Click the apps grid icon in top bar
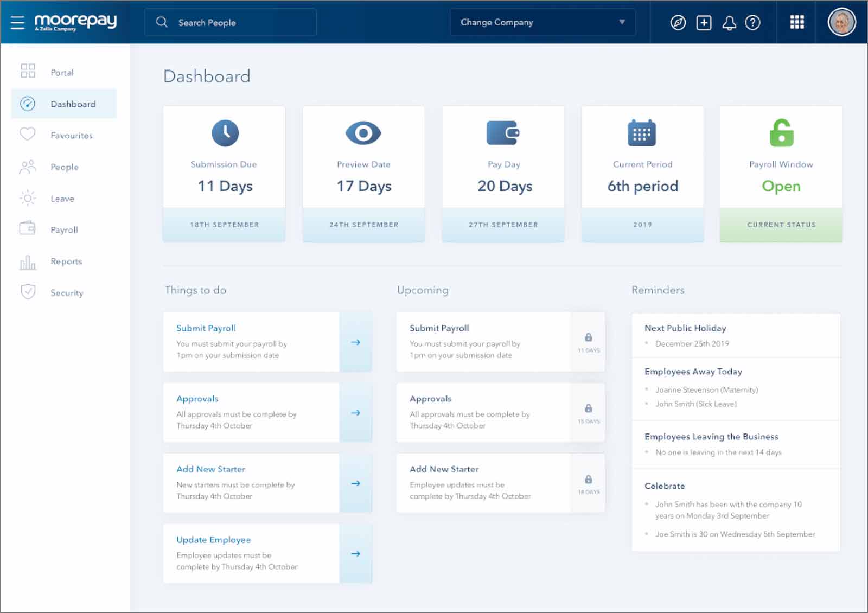This screenshot has width=868, height=613. (x=796, y=22)
